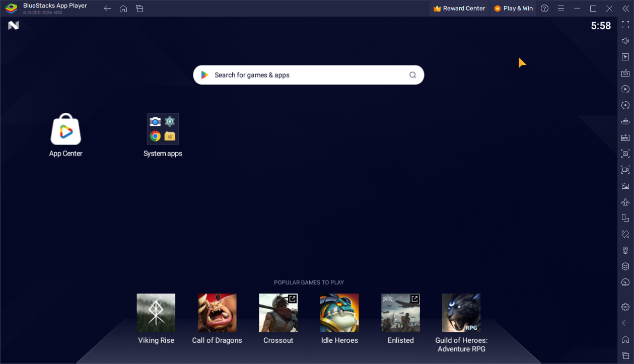This screenshot has width=634, height=364.
Task: Click the shake device icon
Action: point(625,234)
